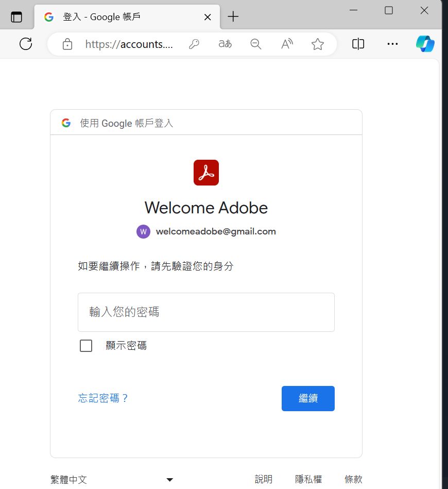
Task: Reload the page with the refresh icon
Action: (x=26, y=44)
